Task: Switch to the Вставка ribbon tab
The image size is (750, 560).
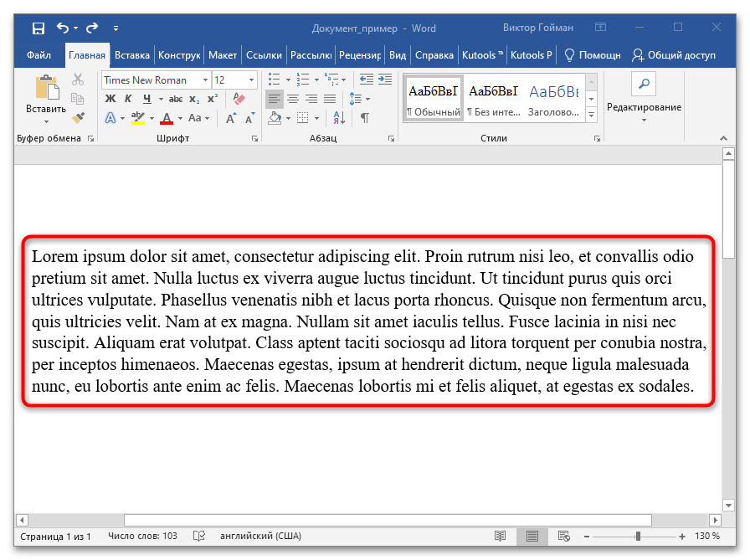Action: [x=132, y=56]
